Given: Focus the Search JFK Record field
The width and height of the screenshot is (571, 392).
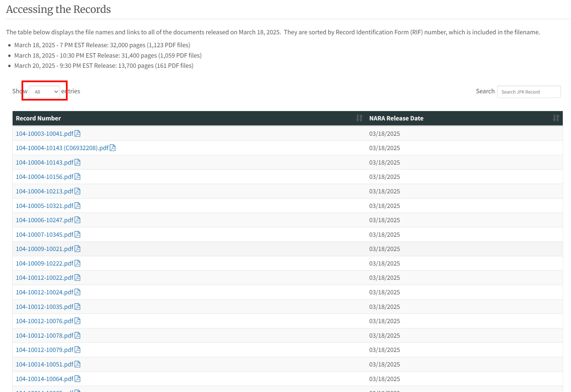Looking at the screenshot, I should [x=528, y=92].
